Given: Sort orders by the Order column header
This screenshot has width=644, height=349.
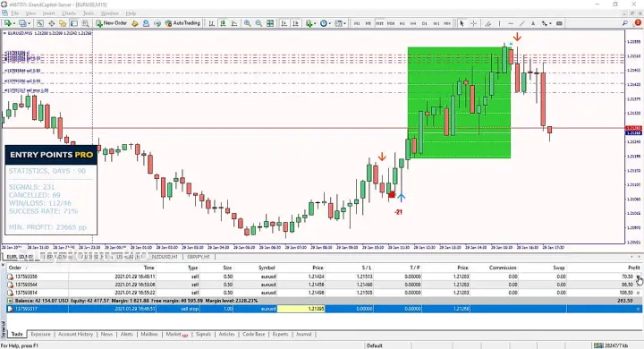Looking at the screenshot, I should (x=15, y=268).
